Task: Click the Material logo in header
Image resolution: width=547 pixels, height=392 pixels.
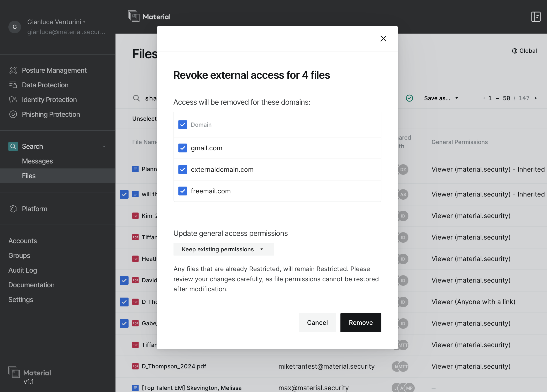Action: (149, 17)
